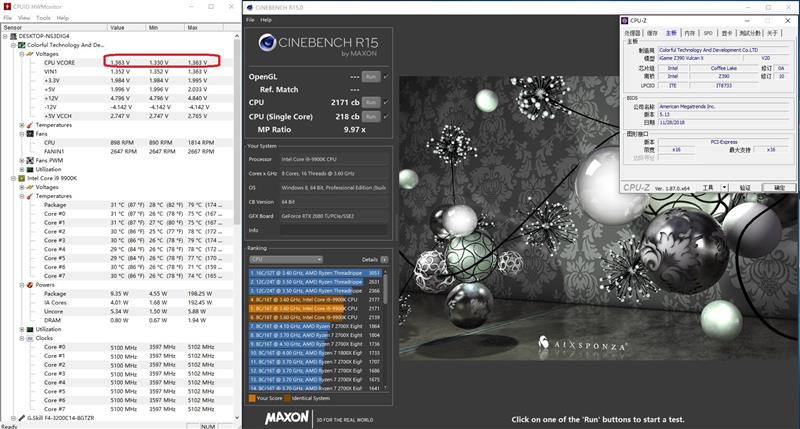Click the motherboard Utilization icon

click(30, 169)
